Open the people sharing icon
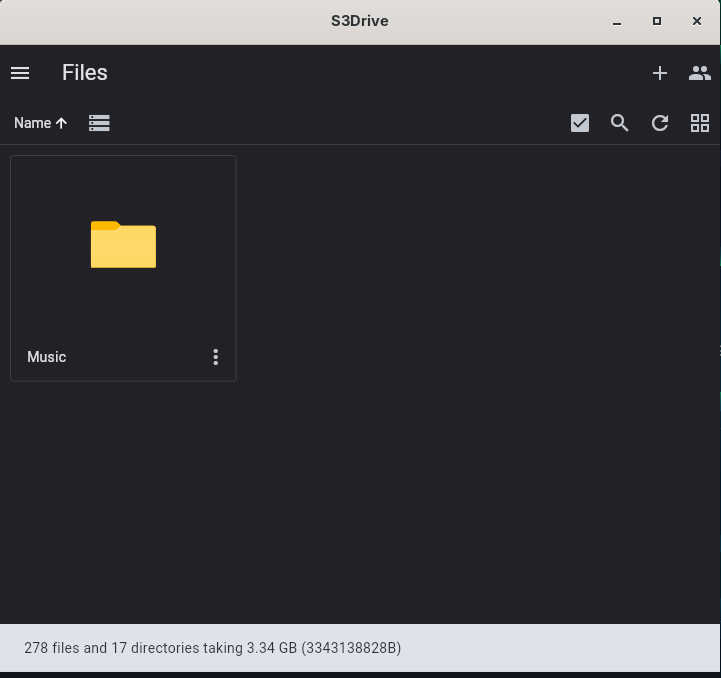Screen dimensions: 721x678 coord(700,73)
